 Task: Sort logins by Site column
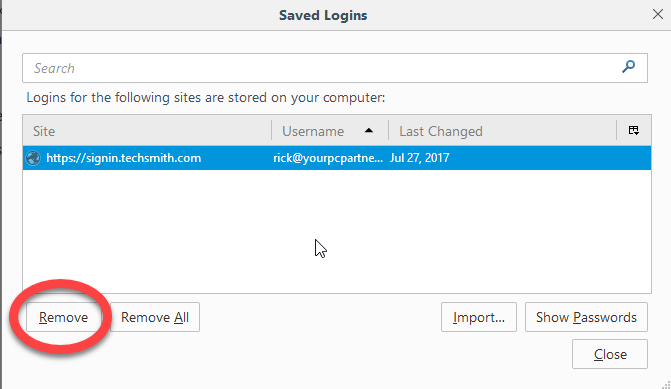coord(147,131)
